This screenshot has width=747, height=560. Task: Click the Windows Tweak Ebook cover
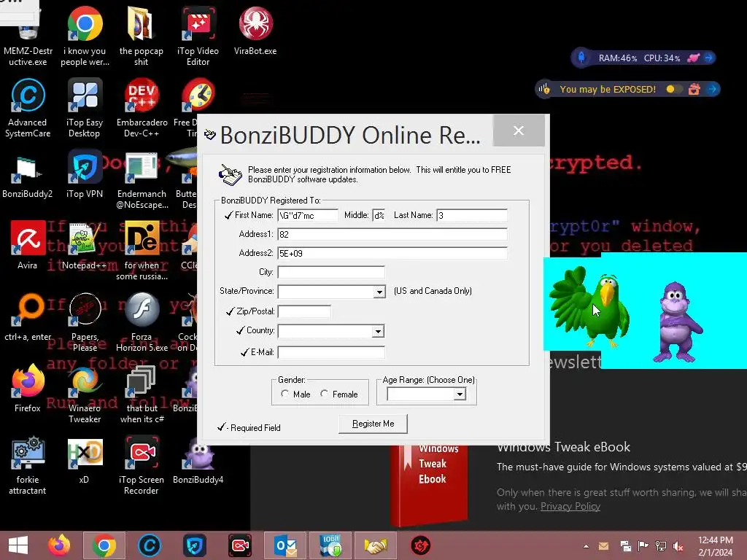coord(429,483)
